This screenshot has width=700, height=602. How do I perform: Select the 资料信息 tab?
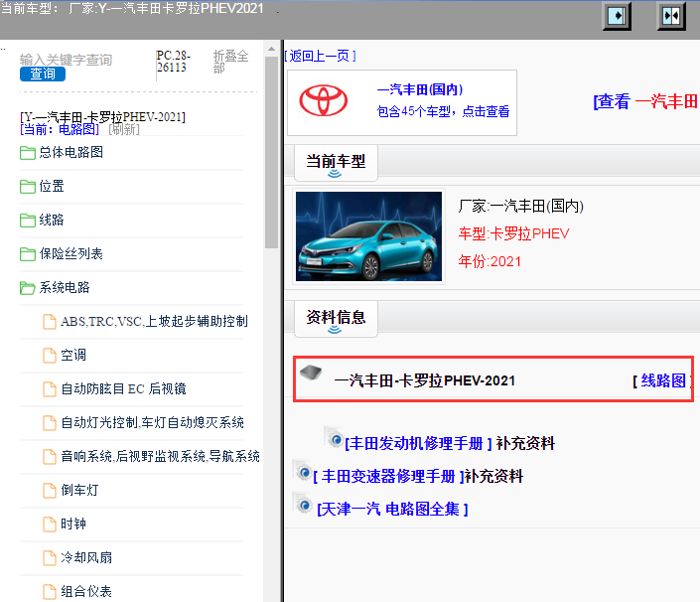click(336, 319)
